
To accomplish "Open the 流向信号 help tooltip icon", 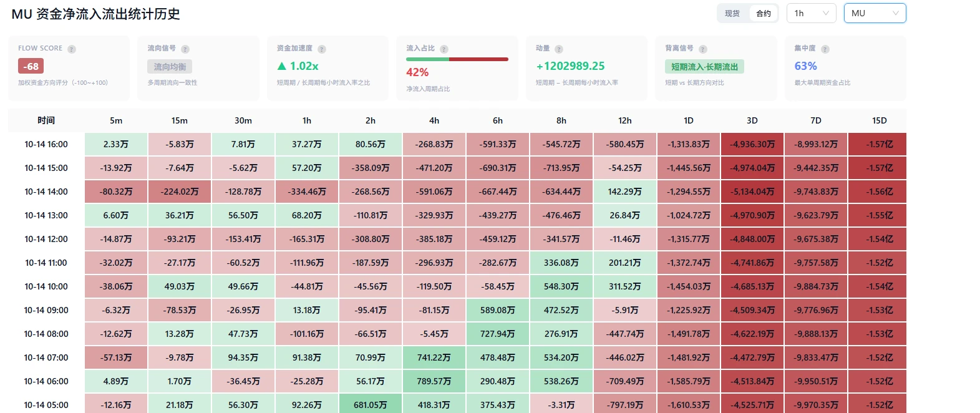I will [x=185, y=49].
